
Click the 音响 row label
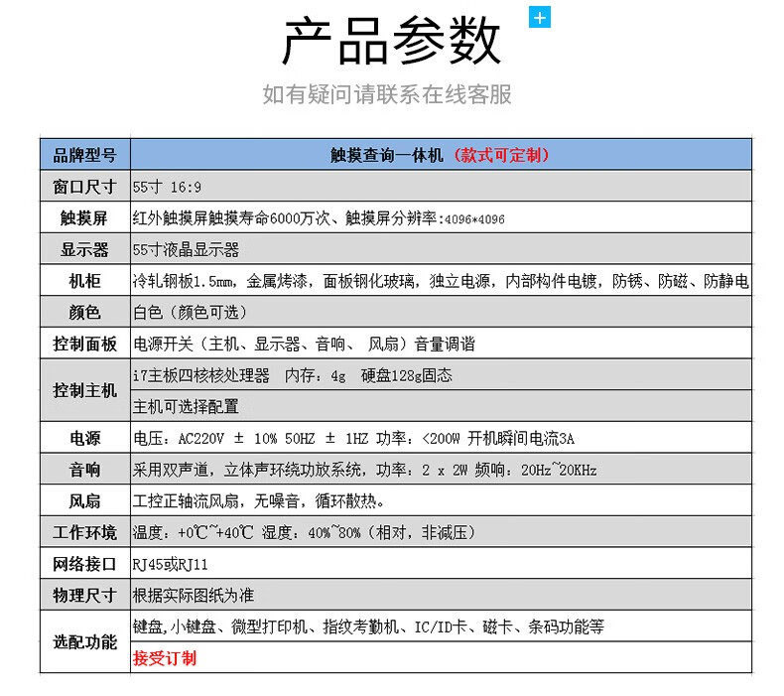tap(84, 469)
